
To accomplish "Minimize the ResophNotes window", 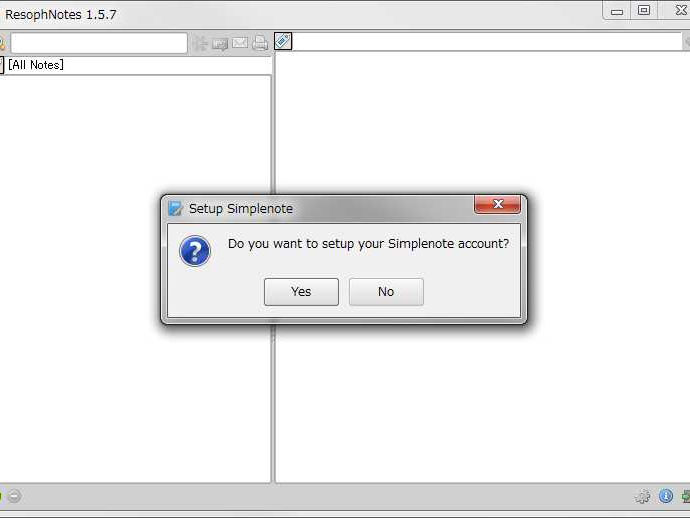I will (617, 11).
